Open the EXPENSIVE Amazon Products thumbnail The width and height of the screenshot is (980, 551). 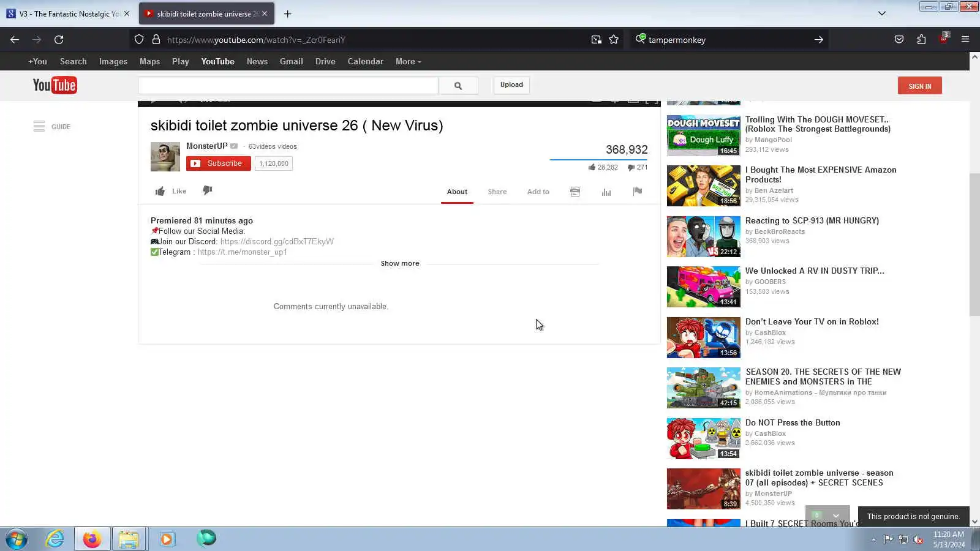[x=704, y=186]
